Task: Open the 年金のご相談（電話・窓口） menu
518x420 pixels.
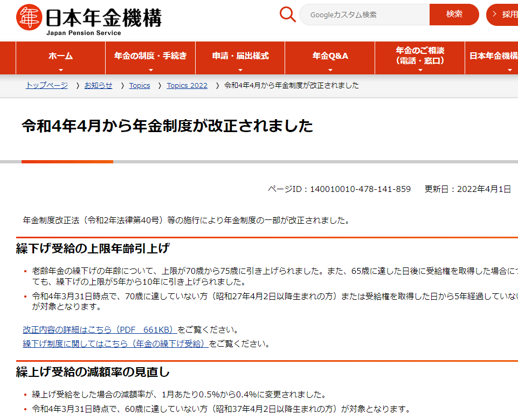Action: pos(420,58)
